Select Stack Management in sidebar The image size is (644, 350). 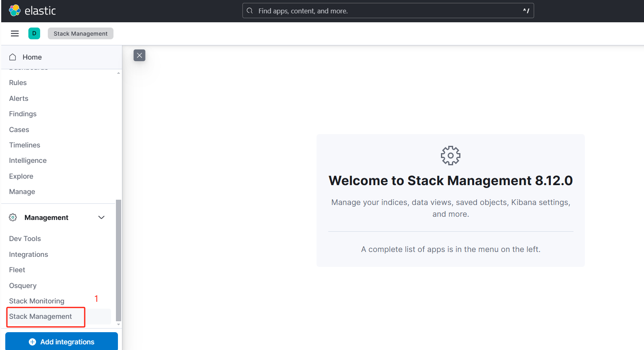41,316
